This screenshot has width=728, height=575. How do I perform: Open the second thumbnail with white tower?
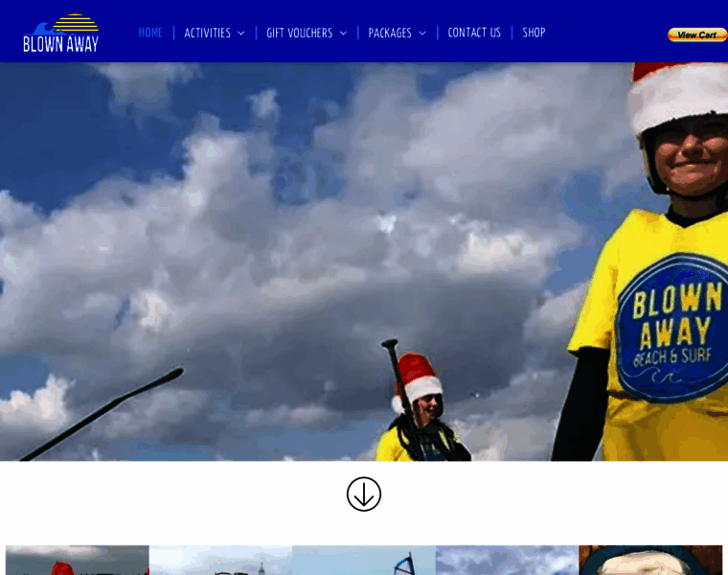click(220, 560)
